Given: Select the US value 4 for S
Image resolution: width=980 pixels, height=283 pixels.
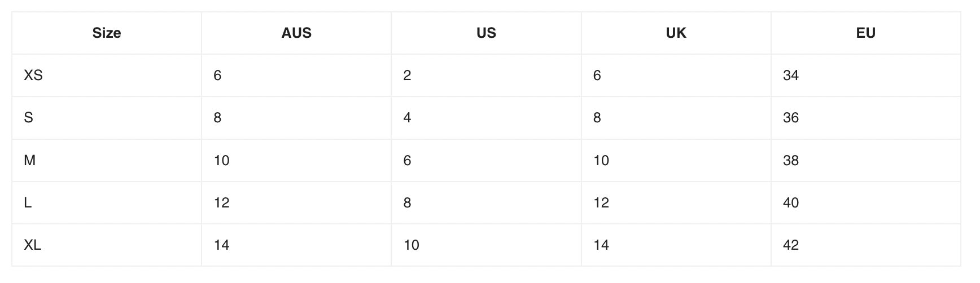Looking at the screenshot, I should click(407, 118).
